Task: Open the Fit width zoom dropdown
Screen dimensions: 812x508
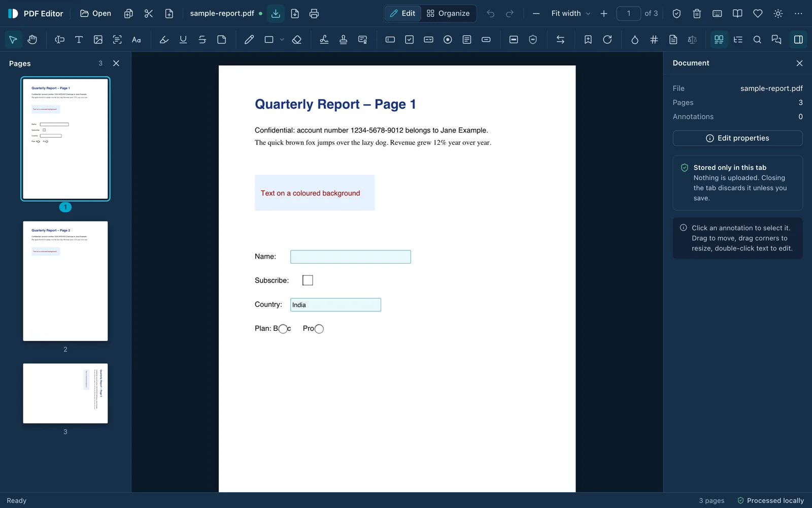Action: pyautogui.click(x=570, y=14)
